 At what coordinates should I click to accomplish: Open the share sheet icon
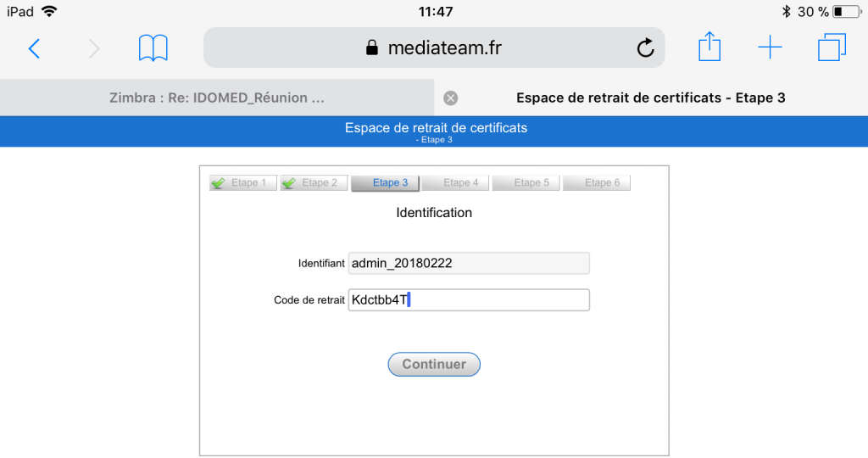pos(709,47)
